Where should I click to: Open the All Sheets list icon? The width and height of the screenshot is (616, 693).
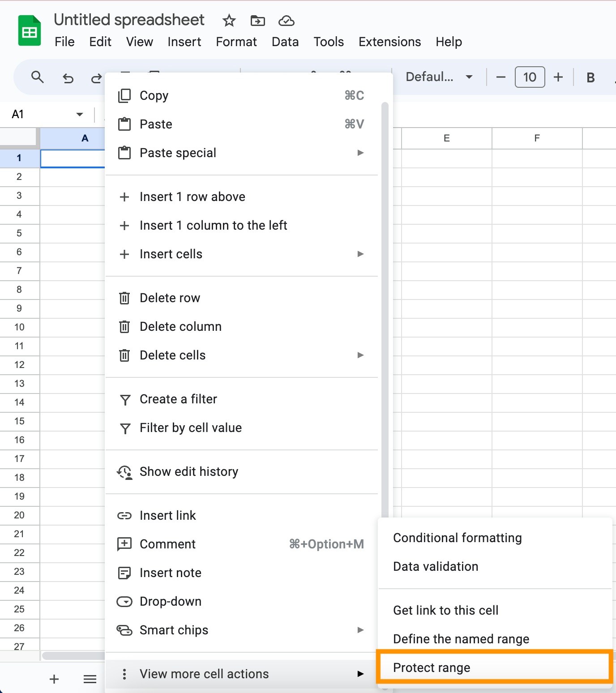point(90,679)
